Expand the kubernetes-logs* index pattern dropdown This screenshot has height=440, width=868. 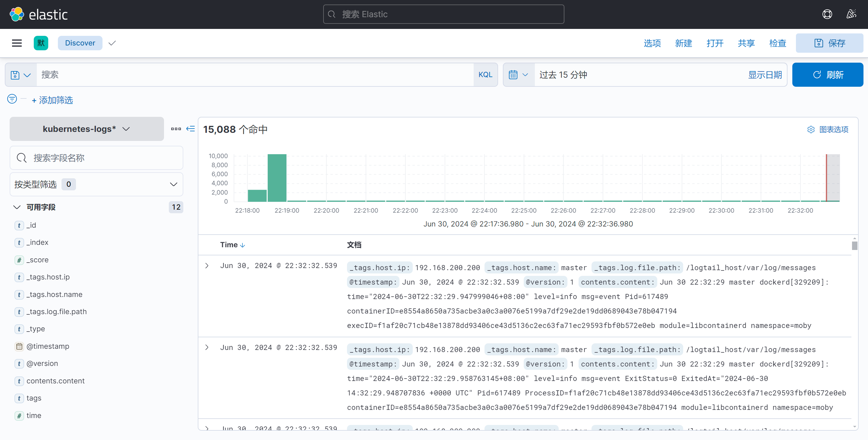tap(87, 129)
